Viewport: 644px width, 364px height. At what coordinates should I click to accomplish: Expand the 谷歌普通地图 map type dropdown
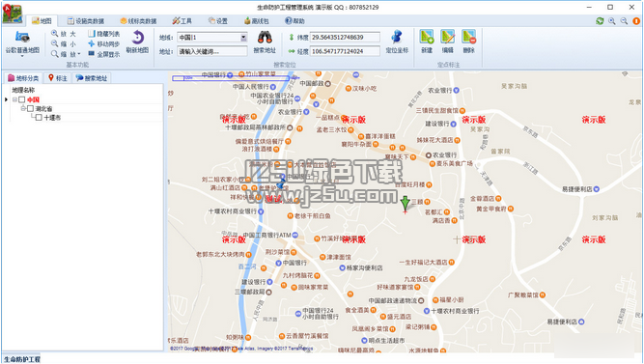pos(22,55)
